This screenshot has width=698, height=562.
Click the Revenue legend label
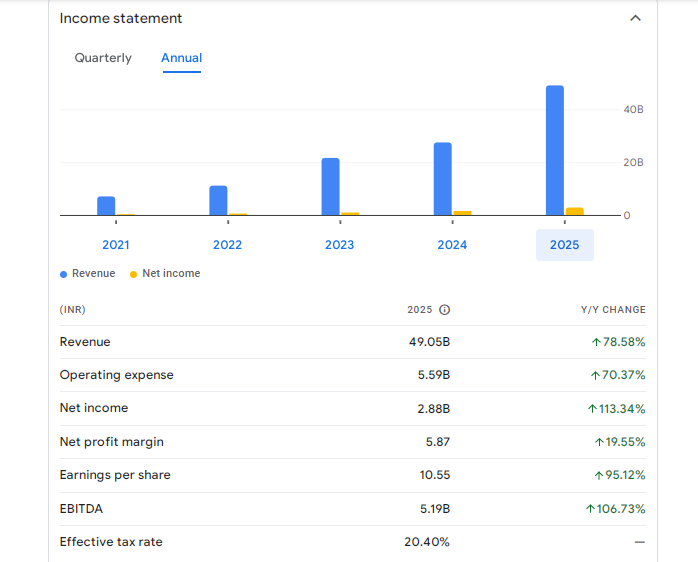point(93,273)
